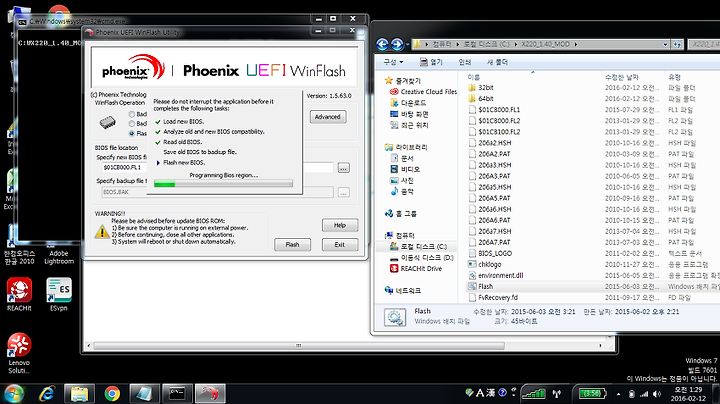Browse for new BIOS file with ellipsis button
This screenshot has height=404, width=720.
click(x=343, y=168)
